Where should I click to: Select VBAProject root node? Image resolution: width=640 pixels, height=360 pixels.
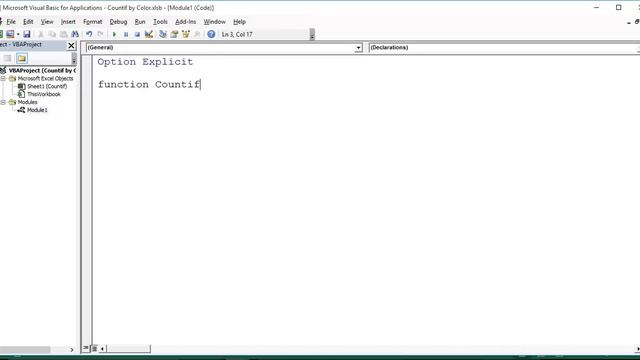[x=42, y=71]
